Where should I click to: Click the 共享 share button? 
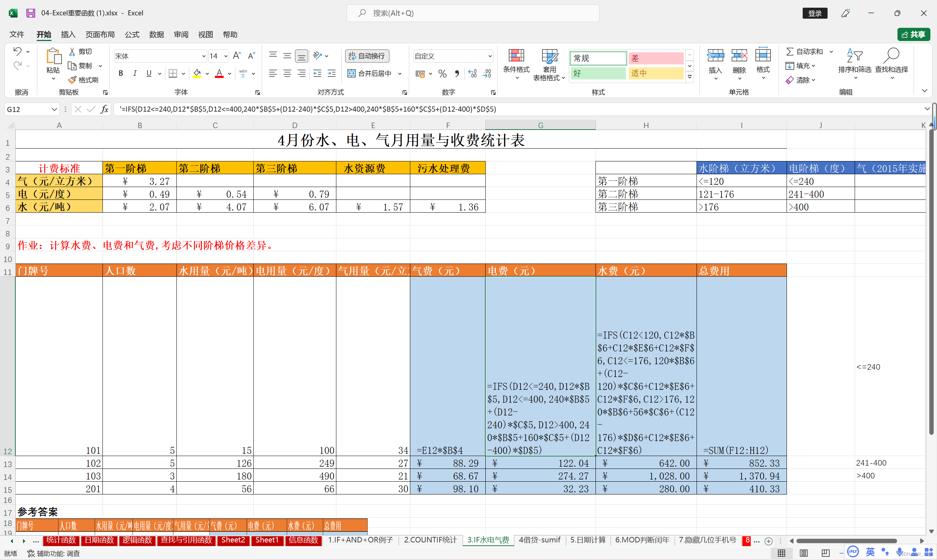click(x=913, y=34)
